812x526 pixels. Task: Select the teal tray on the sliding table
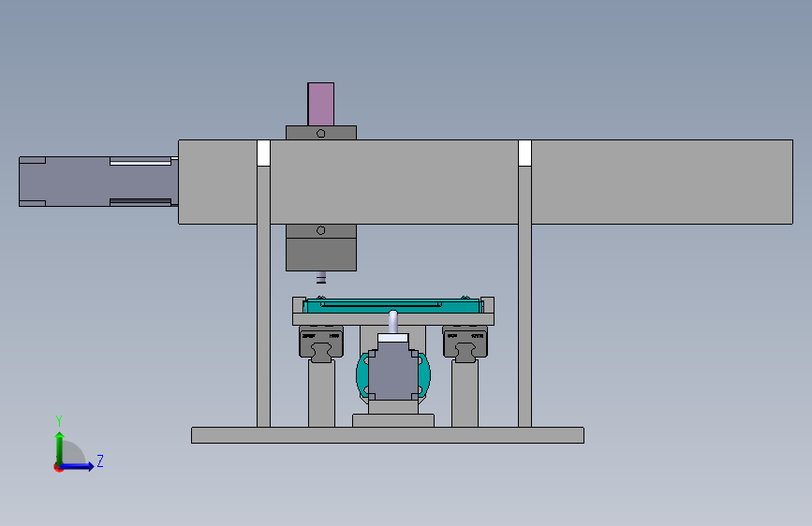pos(393,306)
